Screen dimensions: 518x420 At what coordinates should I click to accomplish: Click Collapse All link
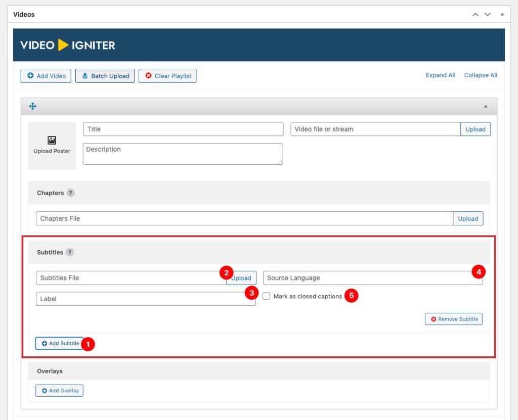pyautogui.click(x=481, y=75)
